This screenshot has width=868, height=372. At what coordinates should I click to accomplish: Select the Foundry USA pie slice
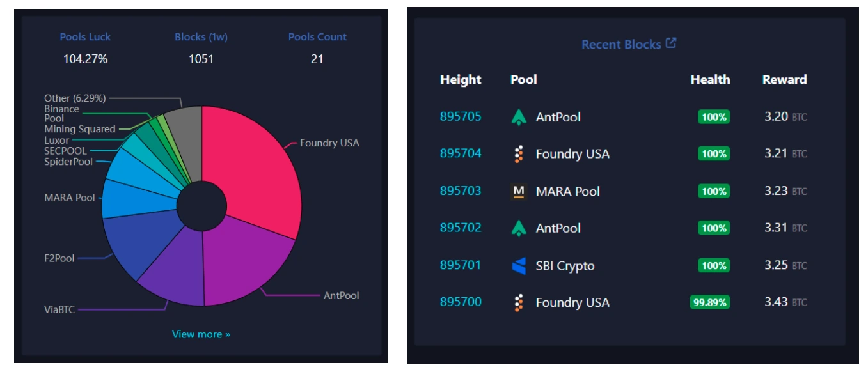pyautogui.click(x=256, y=166)
